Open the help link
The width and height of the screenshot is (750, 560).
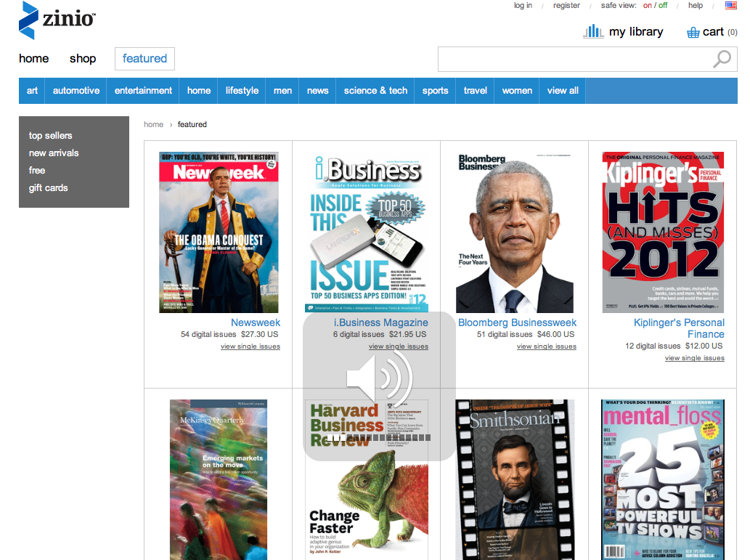click(x=696, y=5)
